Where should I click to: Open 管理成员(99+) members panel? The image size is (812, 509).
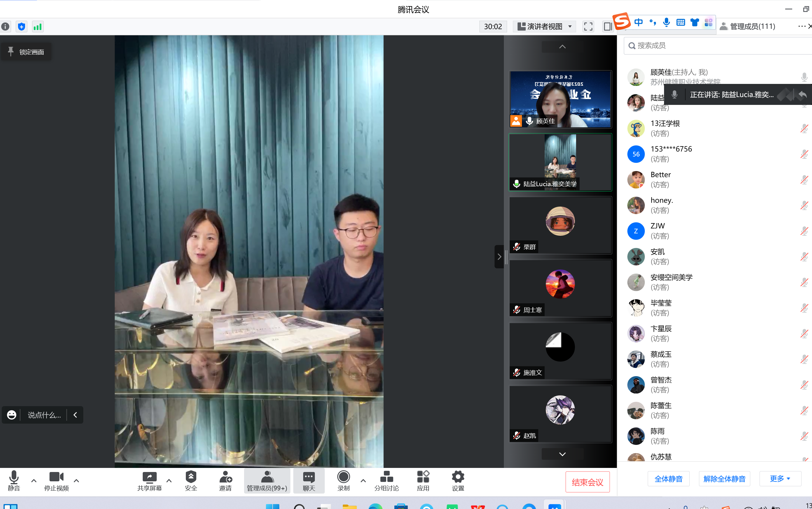(267, 480)
